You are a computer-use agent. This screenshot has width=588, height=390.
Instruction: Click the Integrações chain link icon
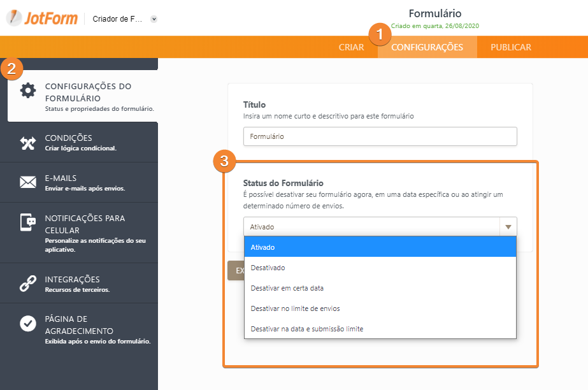[28, 284]
